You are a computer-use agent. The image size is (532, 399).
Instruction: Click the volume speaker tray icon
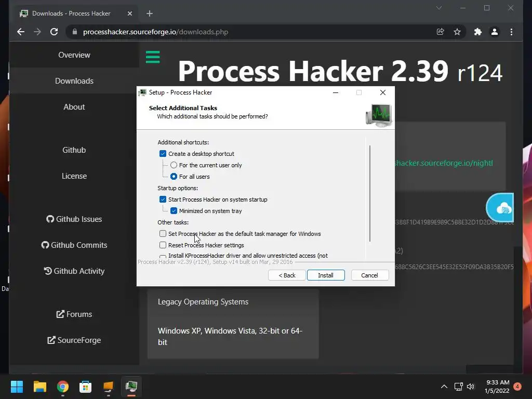click(471, 387)
